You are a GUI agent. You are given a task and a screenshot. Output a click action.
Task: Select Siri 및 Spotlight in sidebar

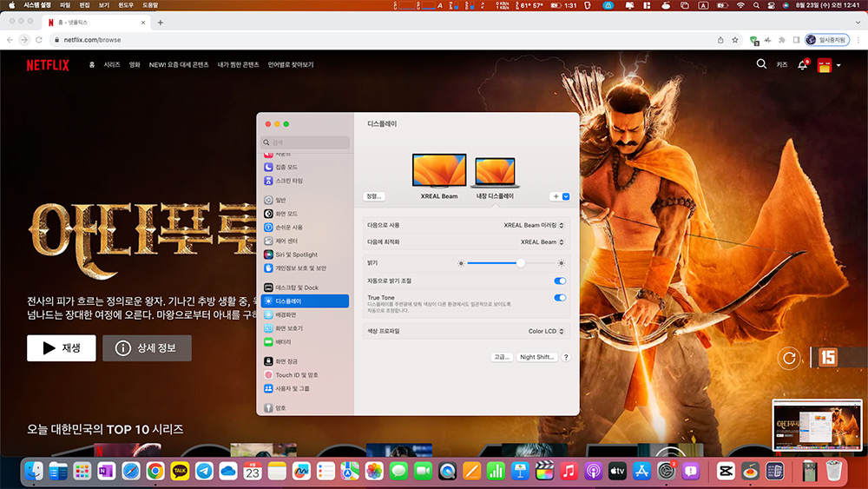pos(305,254)
